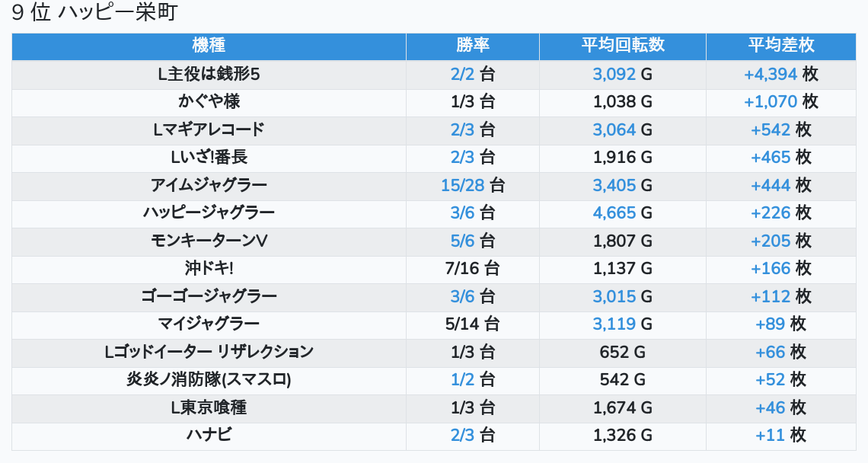868x463 pixels.
Task: Click the Lいざ!番長 machine name
Action: (x=209, y=158)
